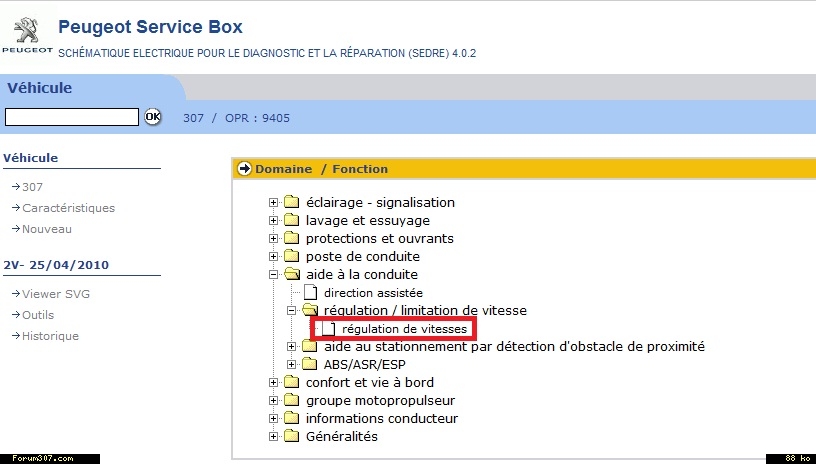Click the aide au stationnement folder icon

pyautogui.click(x=310, y=346)
